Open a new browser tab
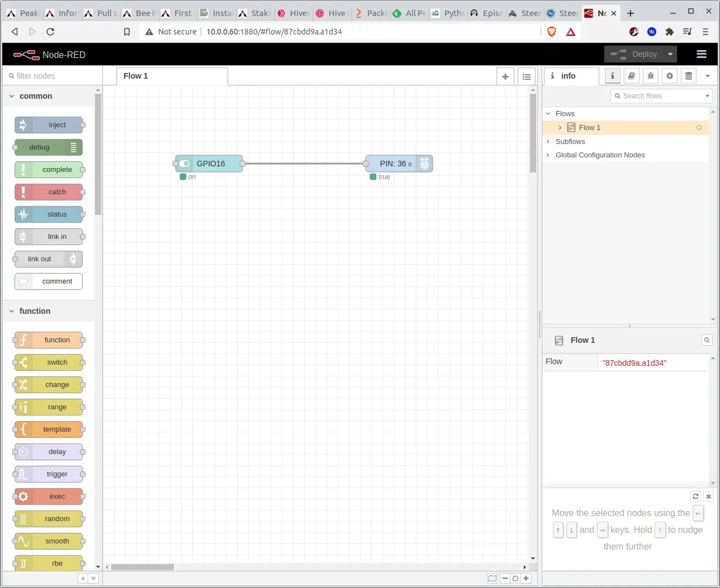This screenshot has height=588, width=720. point(631,13)
